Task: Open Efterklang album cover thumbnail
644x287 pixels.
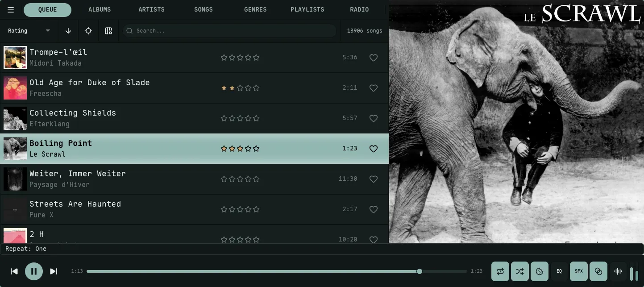Action: click(x=15, y=118)
